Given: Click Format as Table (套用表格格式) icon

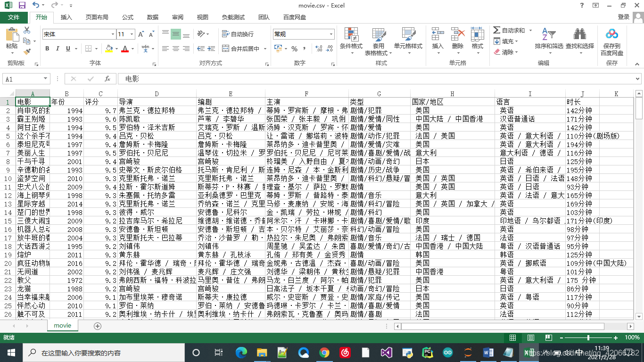Looking at the screenshot, I should pos(379,34).
